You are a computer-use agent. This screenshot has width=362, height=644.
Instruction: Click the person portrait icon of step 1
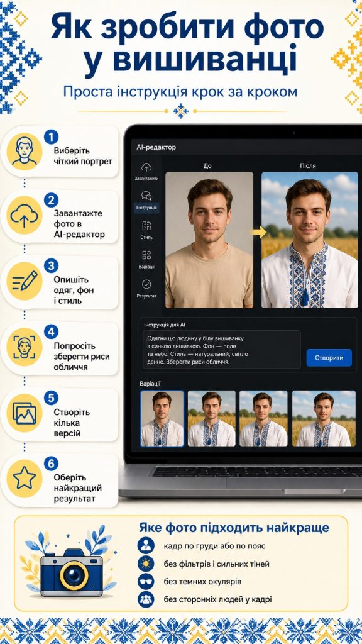coord(25,152)
